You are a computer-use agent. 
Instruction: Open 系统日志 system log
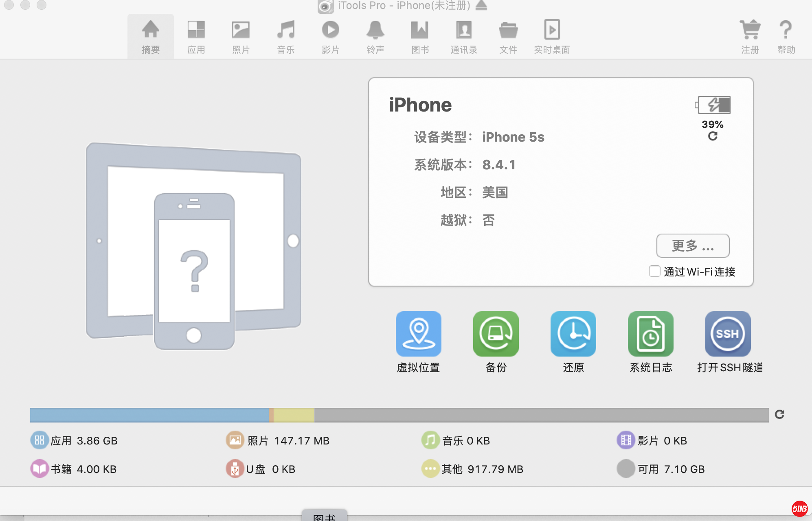(x=650, y=334)
